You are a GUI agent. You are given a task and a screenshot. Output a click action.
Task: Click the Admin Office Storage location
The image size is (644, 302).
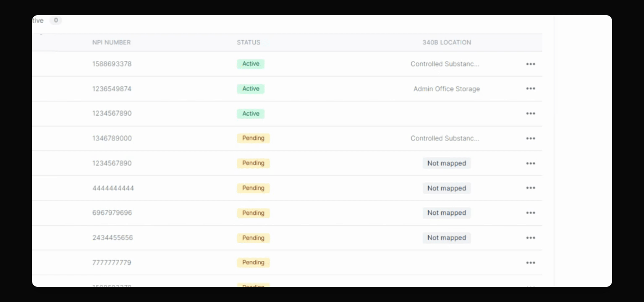pos(447,89)
